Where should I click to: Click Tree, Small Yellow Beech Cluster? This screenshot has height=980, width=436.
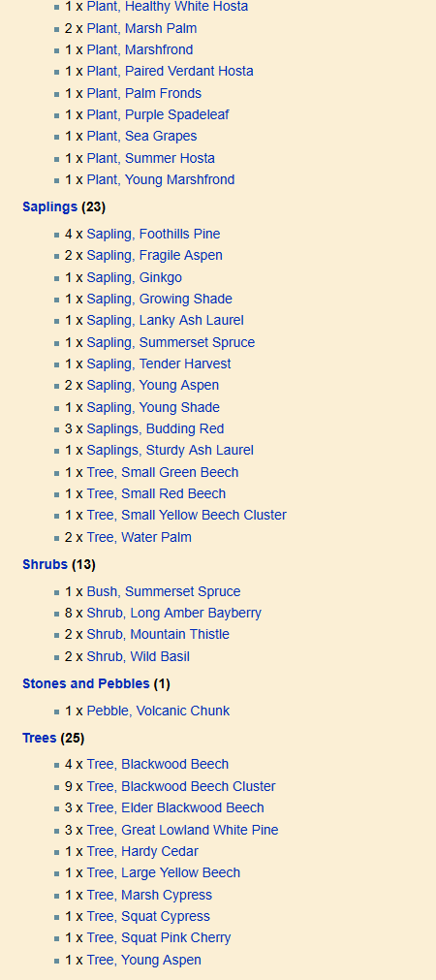pos(187,516)
